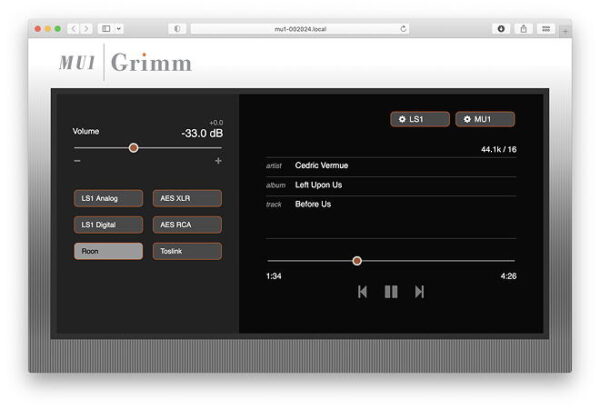Open the Safari downloads icon
The height and width of the screenshot is (410, 600).
(x=502, y=29)
